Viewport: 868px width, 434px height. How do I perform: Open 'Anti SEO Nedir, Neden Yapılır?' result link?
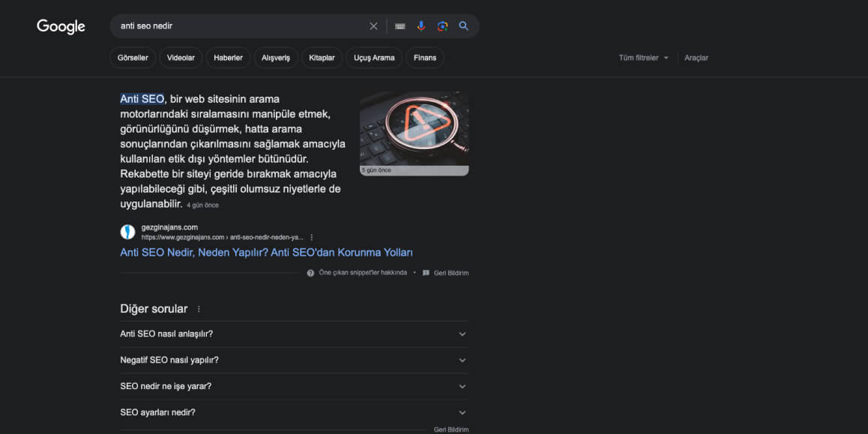(266, 253)
